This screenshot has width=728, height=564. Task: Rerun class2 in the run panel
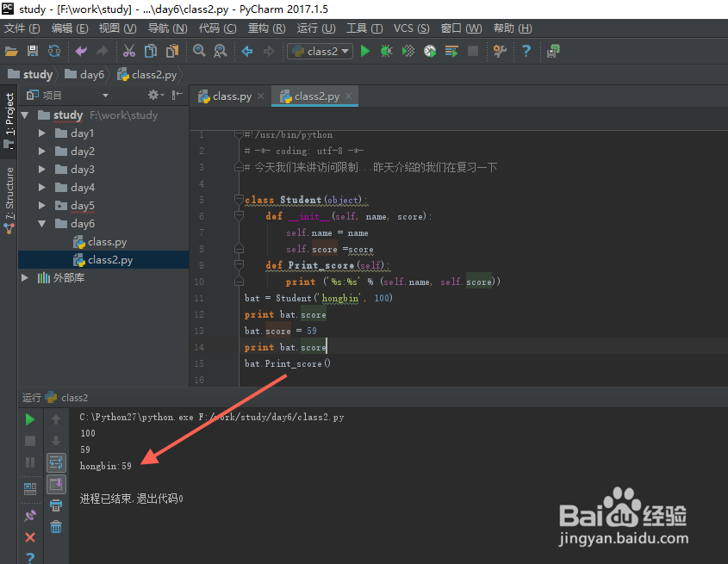(x=30, y=419)
